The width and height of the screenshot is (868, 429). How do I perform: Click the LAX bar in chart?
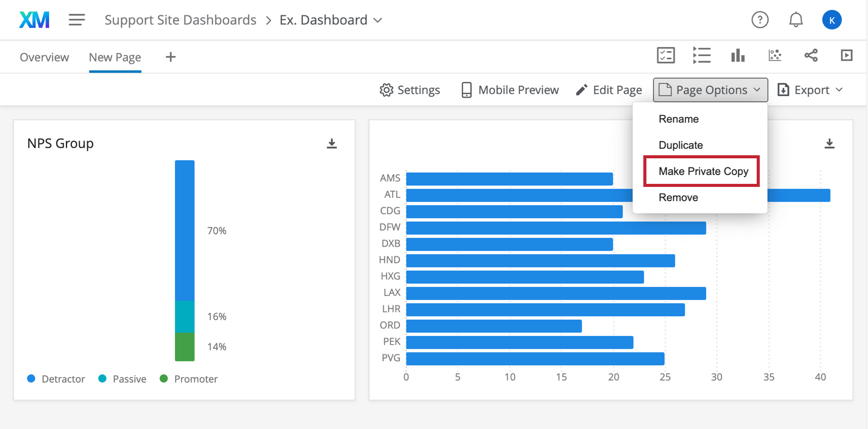pos(556,293)
